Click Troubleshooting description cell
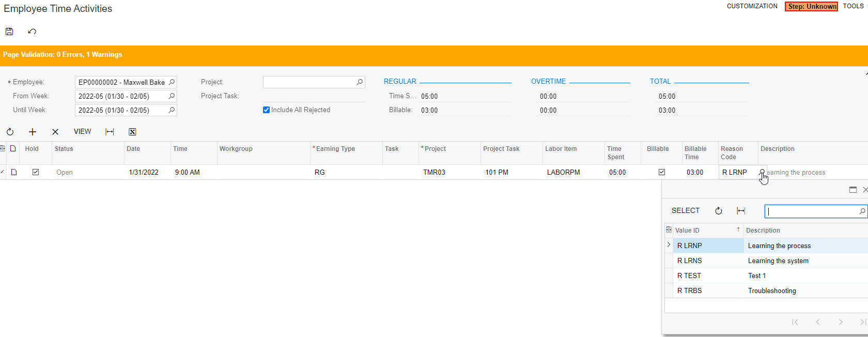868x337 pixels. pos(806,290)
